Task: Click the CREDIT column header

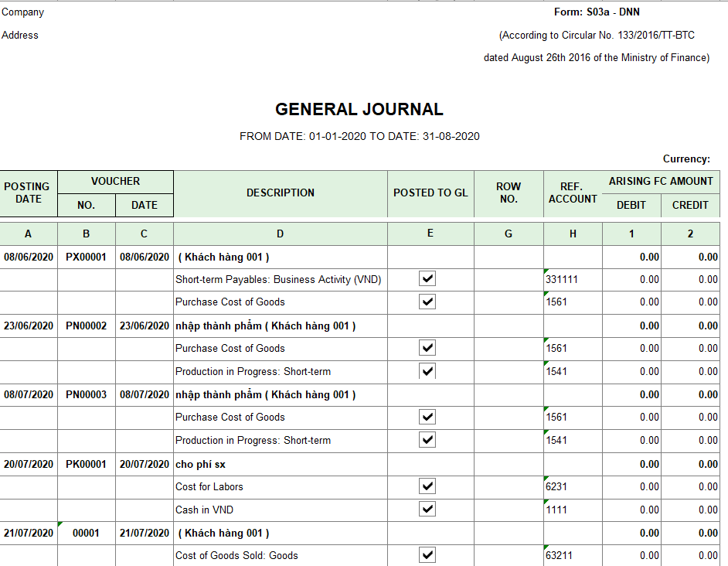Action: point(690,205)
